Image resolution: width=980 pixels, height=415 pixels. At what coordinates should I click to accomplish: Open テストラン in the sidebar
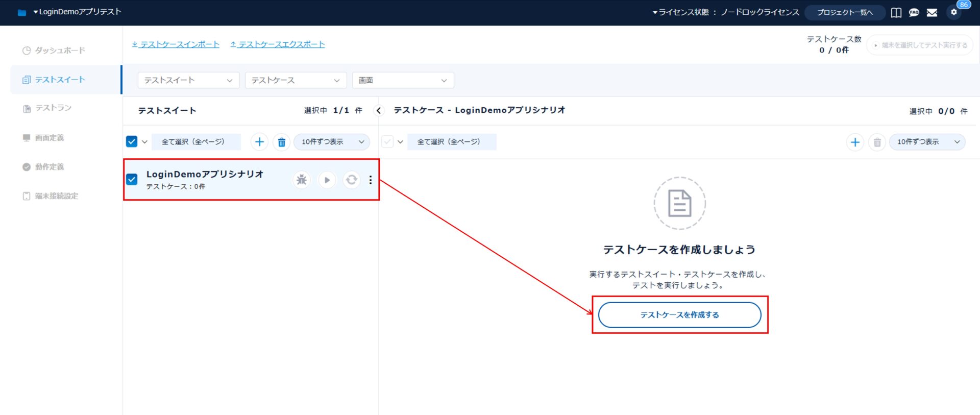pyautogui.click(x=53, y=108)
